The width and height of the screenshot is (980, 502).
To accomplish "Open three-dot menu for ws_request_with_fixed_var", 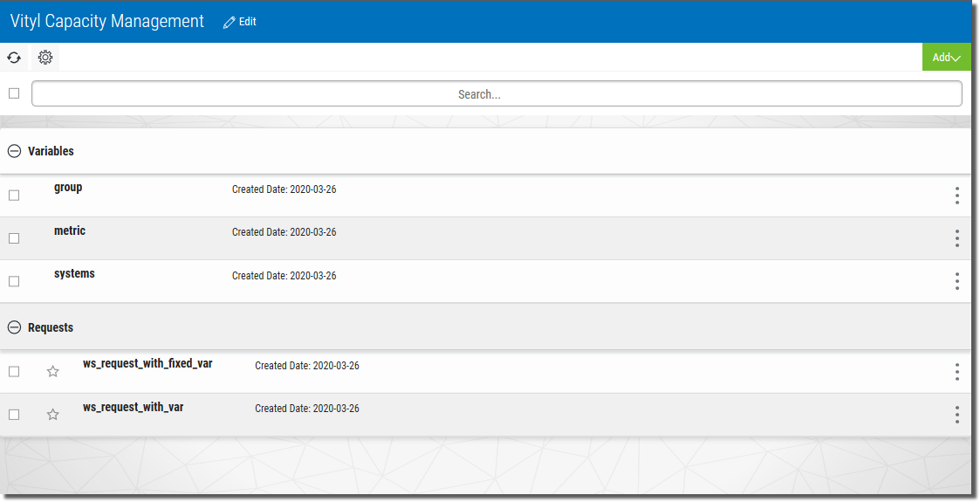I will point(956,372).
